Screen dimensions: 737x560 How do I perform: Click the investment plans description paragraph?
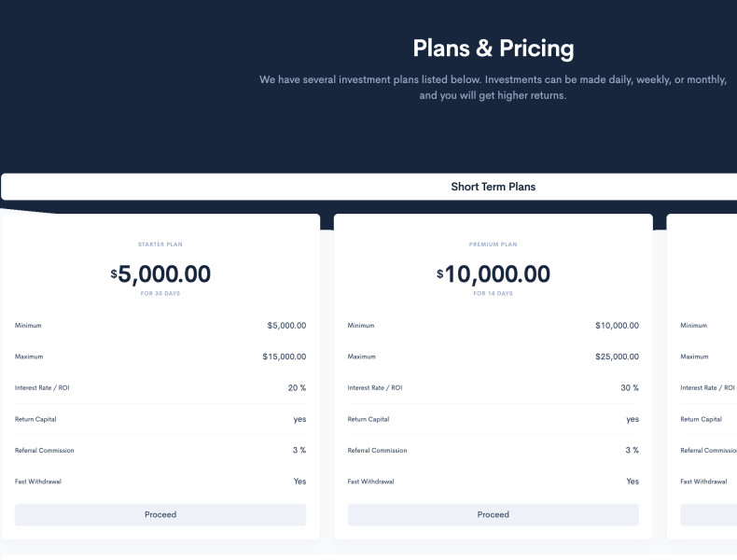coord(493,88)
